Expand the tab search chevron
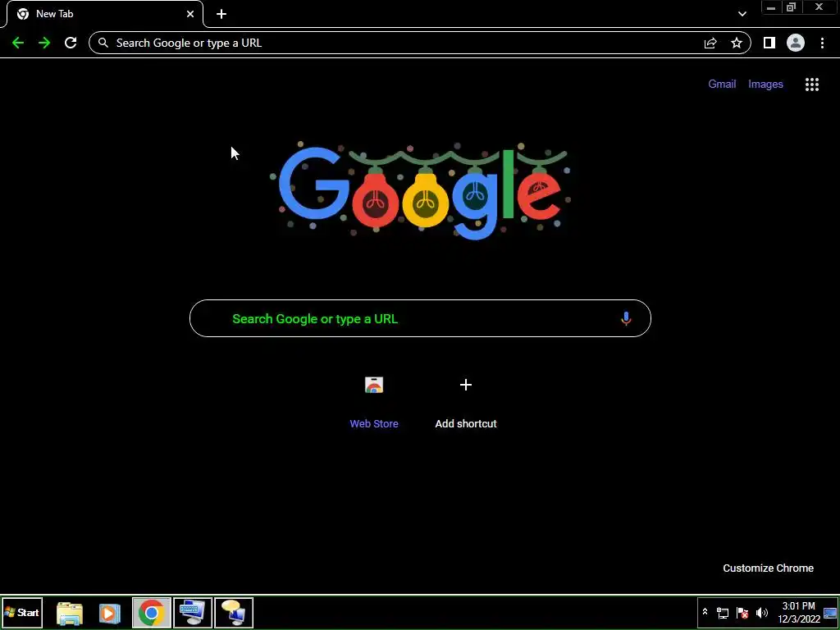The width and height of the screenshot is (840, 630). pos(742,14)
